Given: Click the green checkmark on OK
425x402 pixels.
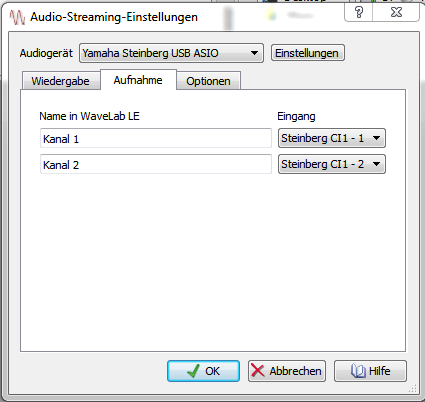Looking at the screenshot, I should [x=193, y=371].
